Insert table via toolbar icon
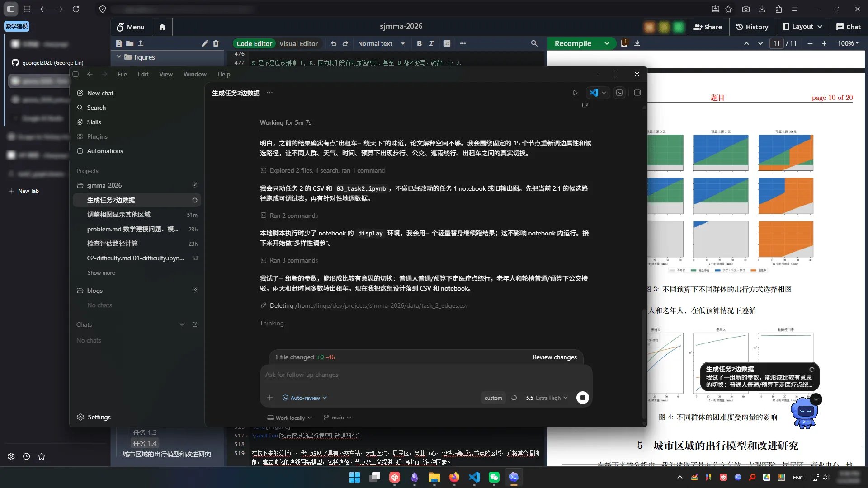The height and width of the screenshot is (488, 868). tap(447, 44)
